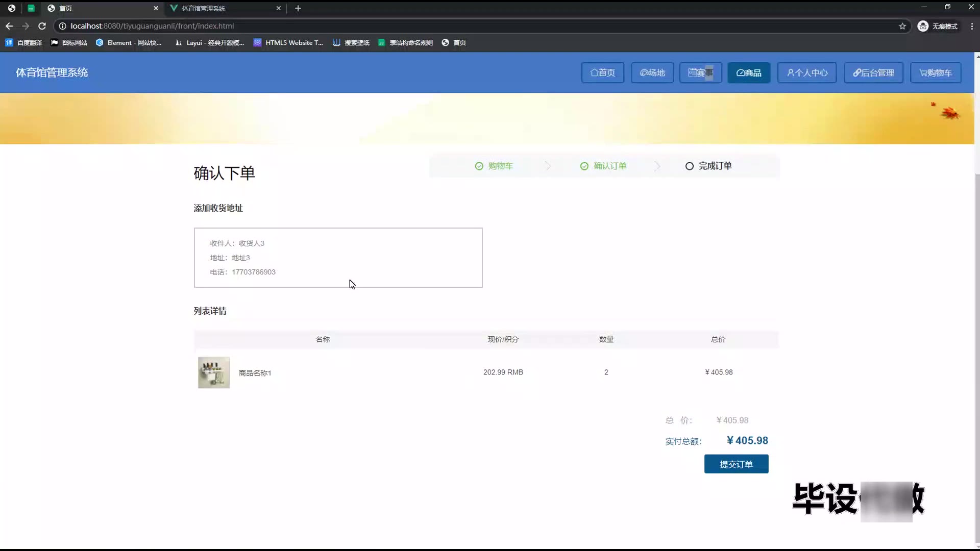Image resolution: width=980 pixels, height=551 pixels.
Task: Click the site info icon in address bar
Action: click(x=62, y=26)
